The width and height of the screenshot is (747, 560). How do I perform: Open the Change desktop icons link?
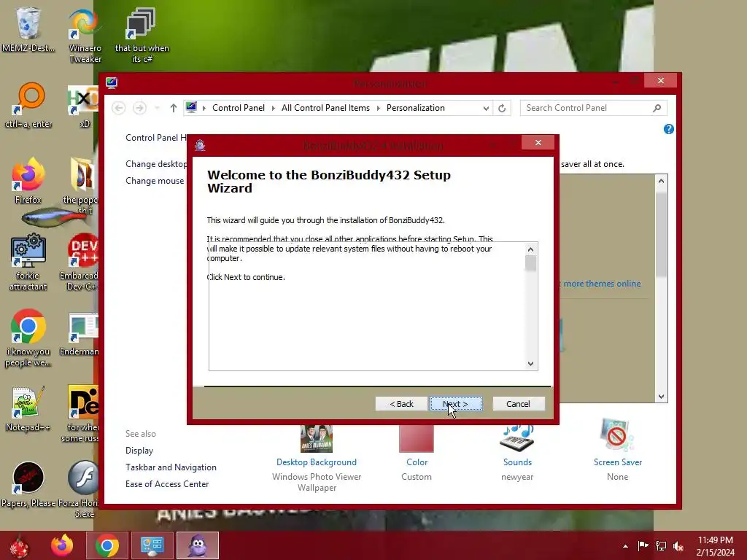pyautogui.click(x=156, y=164)
